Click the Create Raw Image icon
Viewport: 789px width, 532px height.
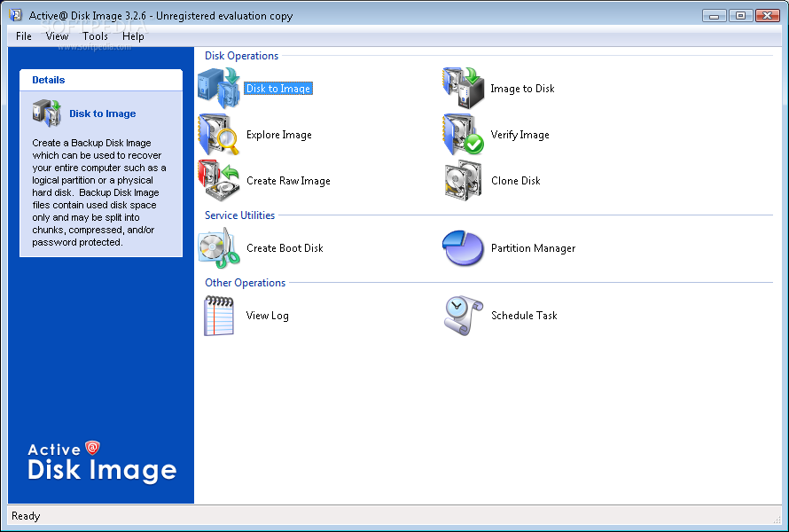tap(219, 180)
